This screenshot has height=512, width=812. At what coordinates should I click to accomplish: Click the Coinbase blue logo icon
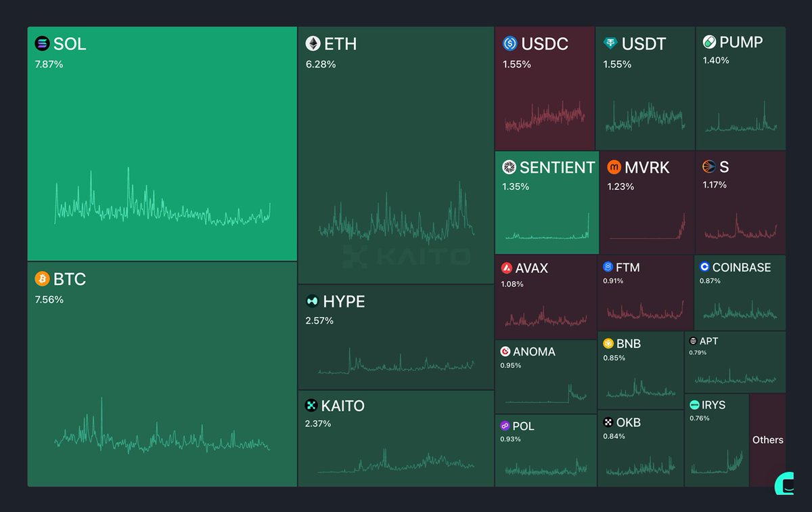[704, 268]
